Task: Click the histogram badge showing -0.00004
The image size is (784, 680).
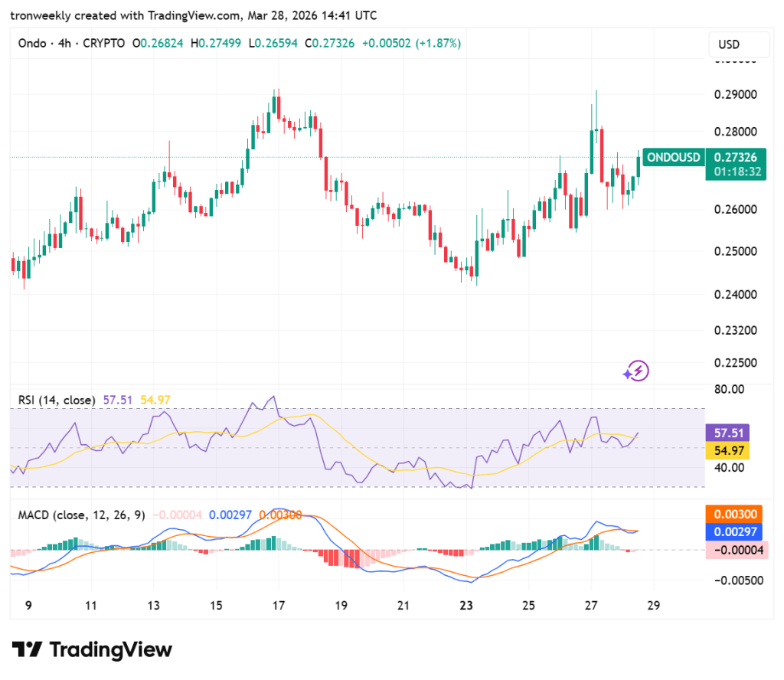Action: tap(737, 549)
